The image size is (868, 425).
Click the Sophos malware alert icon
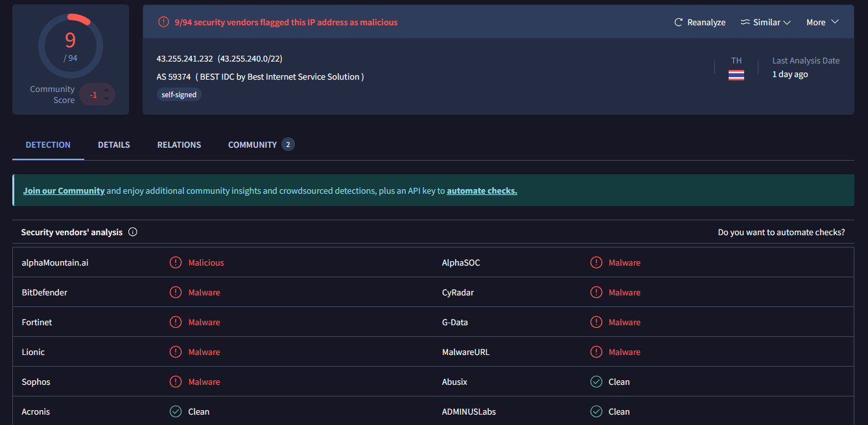click(x=176, y=382)
